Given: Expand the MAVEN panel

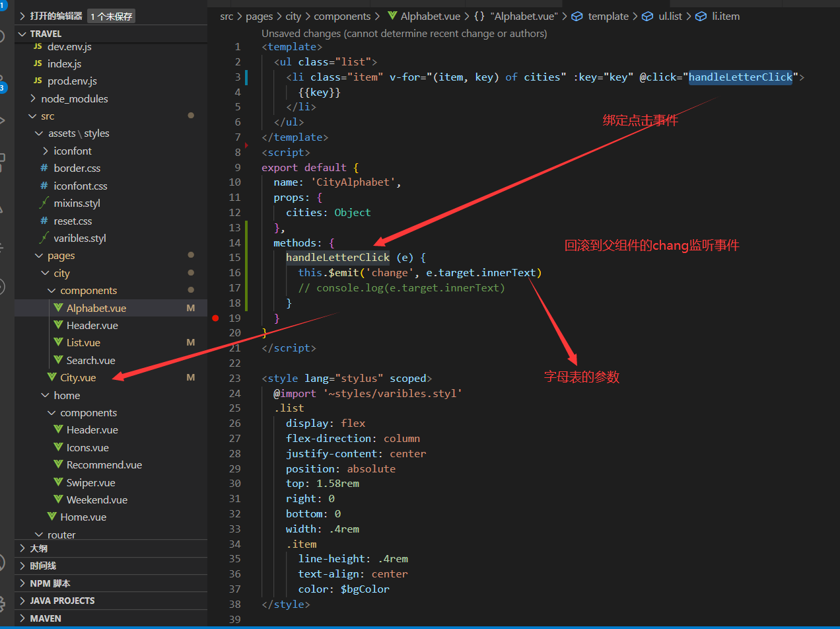Looking at the screenshot, I should [x=22, y=618].
